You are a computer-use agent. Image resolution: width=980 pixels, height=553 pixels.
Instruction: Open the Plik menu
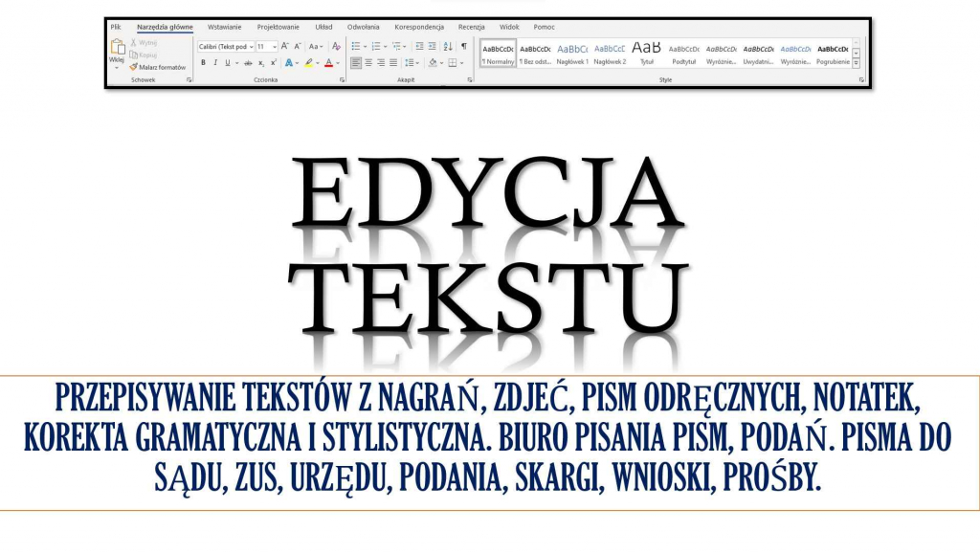[116, 27]
